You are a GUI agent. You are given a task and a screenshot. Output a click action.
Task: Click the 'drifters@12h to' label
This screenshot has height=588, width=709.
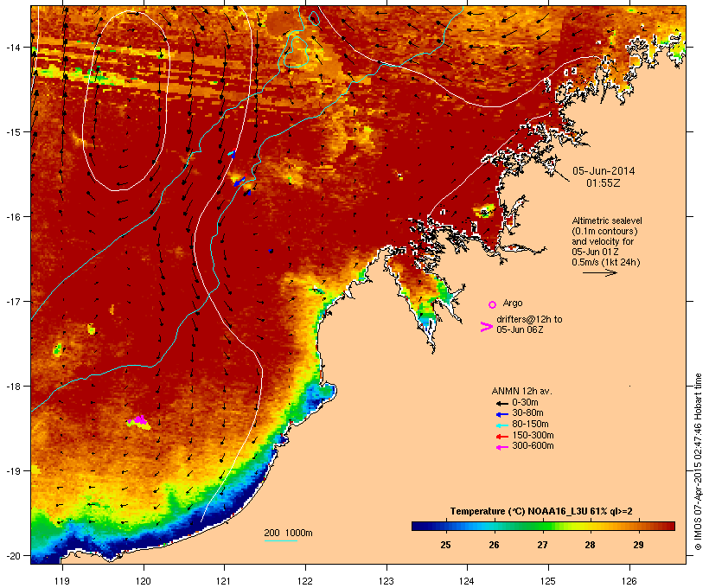pos(529,319)
